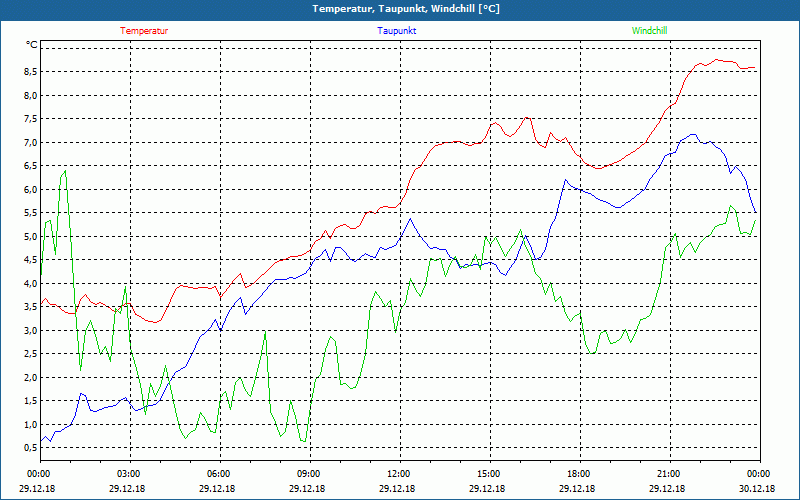Viewport: 800px width, 500px height.
Task: Click the 29.12.18 date under 12:00
Action: (397, 488)
